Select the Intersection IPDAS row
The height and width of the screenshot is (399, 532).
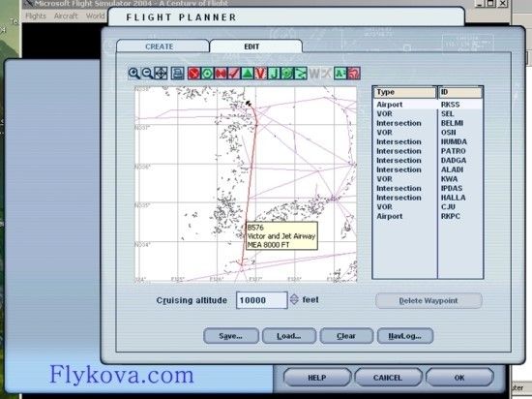pos(429,189)
